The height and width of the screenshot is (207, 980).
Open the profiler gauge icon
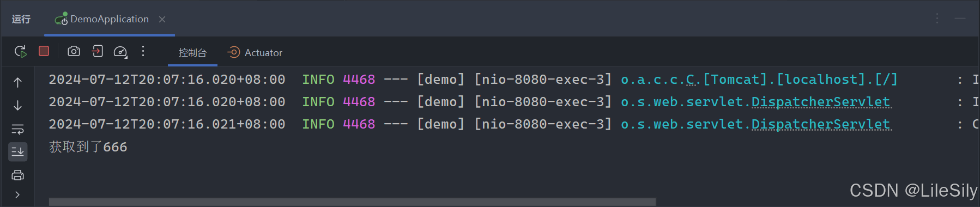pyautogui.click(x=120, y=52)
